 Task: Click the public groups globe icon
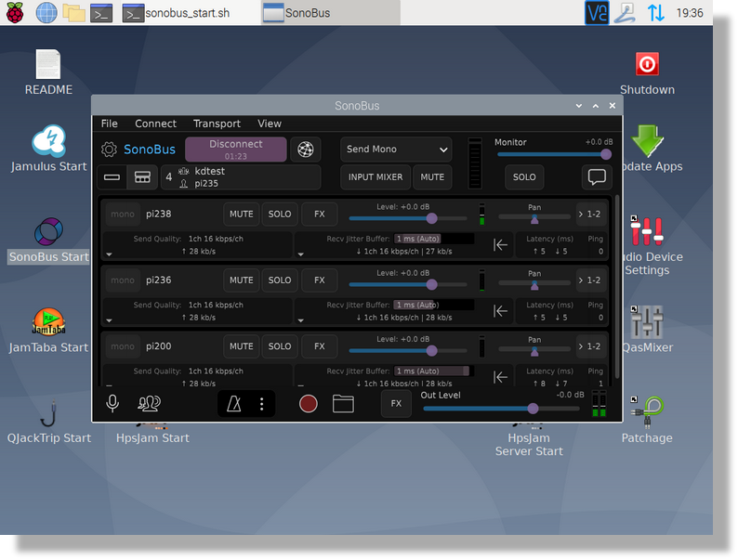click(306, 150)
